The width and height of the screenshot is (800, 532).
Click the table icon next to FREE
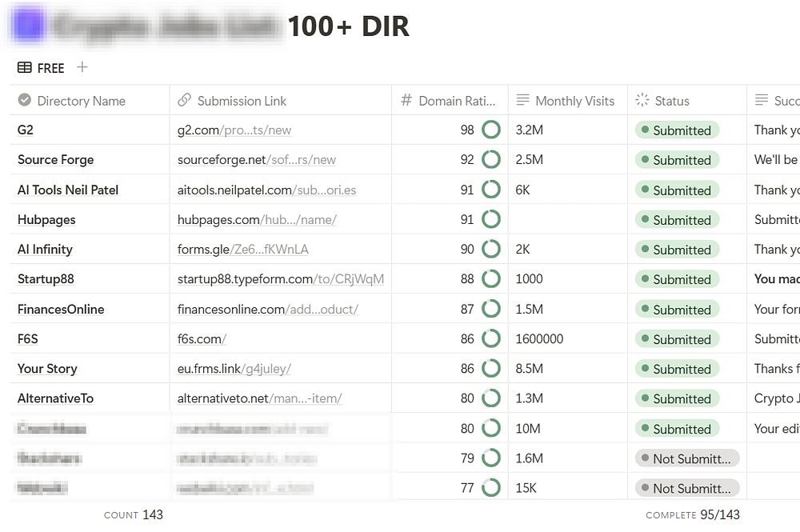[25, 68]
